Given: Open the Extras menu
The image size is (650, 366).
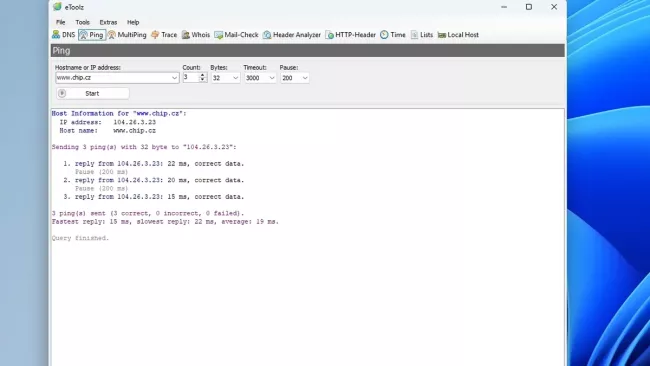Looking at the screenshot, I should (108, 22).
